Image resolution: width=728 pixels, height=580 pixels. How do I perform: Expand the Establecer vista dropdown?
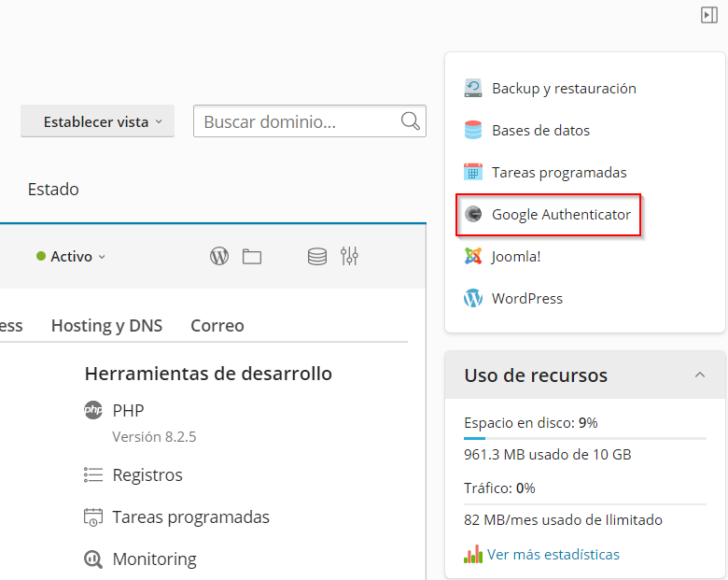pyautogui.click(x=98, y=121)
